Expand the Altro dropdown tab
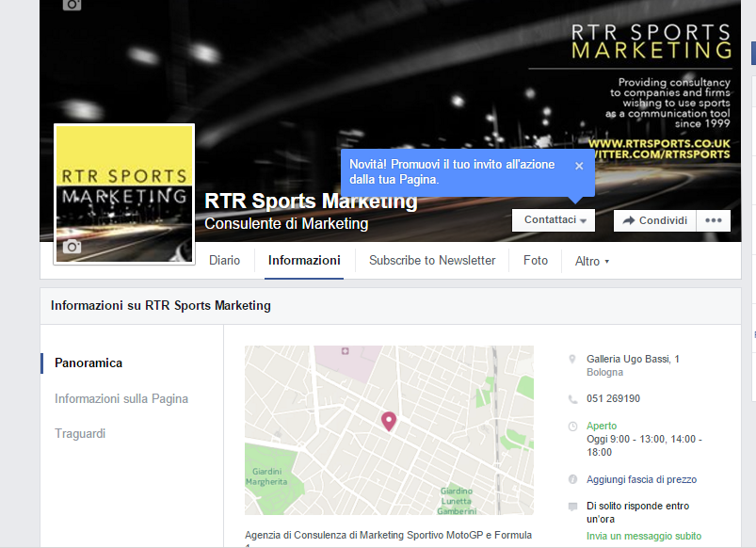 point(592,262)
